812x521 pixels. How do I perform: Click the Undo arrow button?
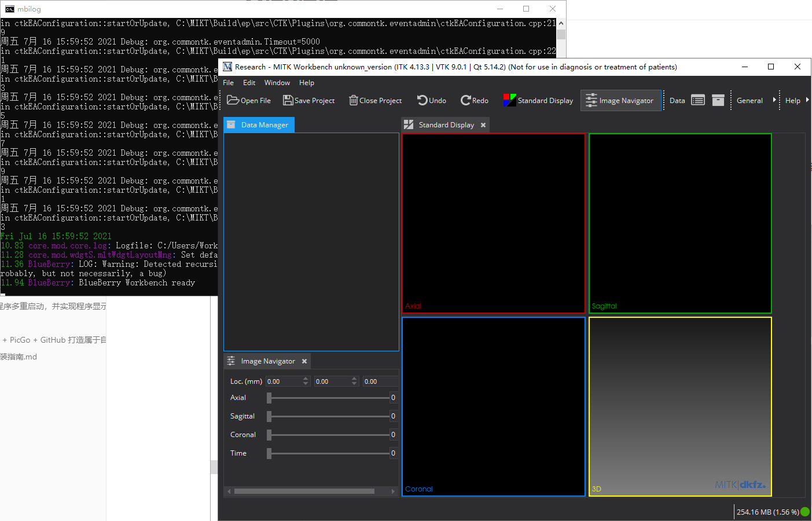click(431, 100)
